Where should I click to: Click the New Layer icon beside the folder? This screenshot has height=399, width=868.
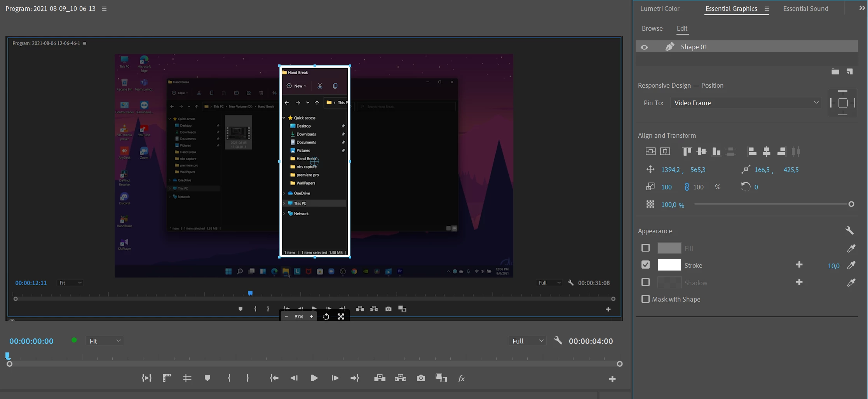tap(850, 71)
